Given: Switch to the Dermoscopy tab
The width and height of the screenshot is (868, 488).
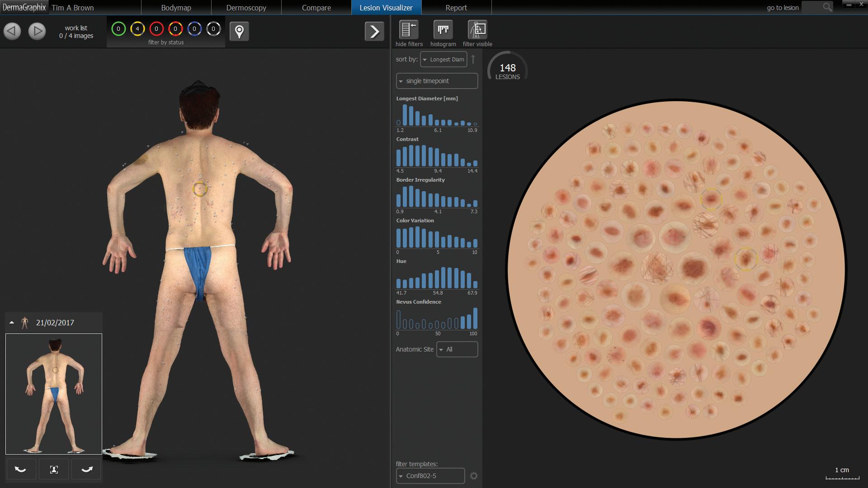Looking at the screenshot, I should 246,8.
